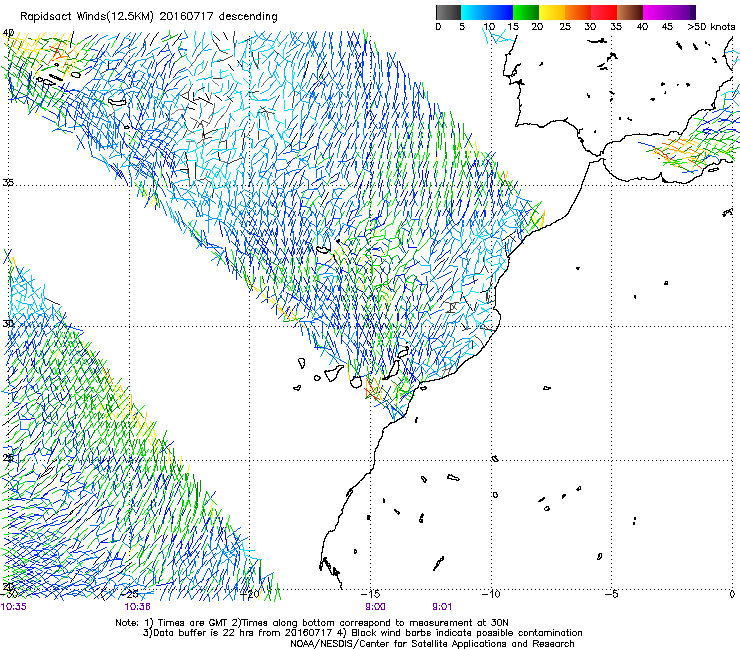Click the purple time label '9:01'
This screenshot has width=740, height=650.
(442, 607)
